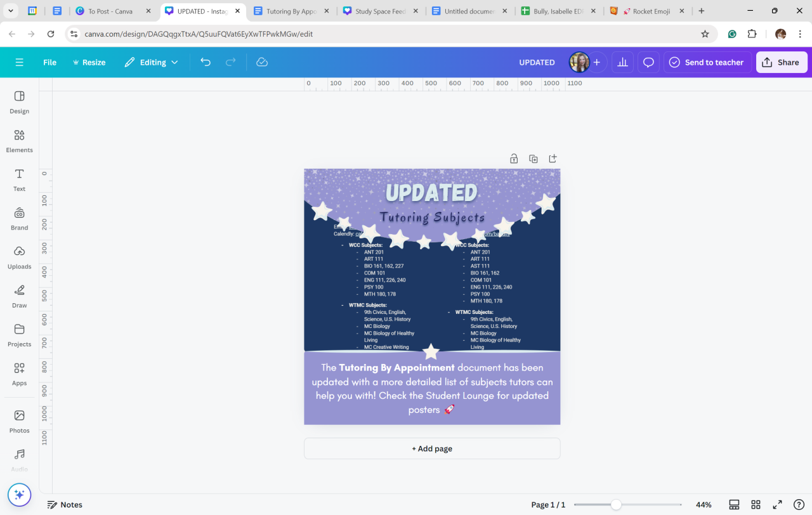The height and width of the screenshot is (515, 812).
Task: Switch to Untitled document tab
Action: pos(469,11)
